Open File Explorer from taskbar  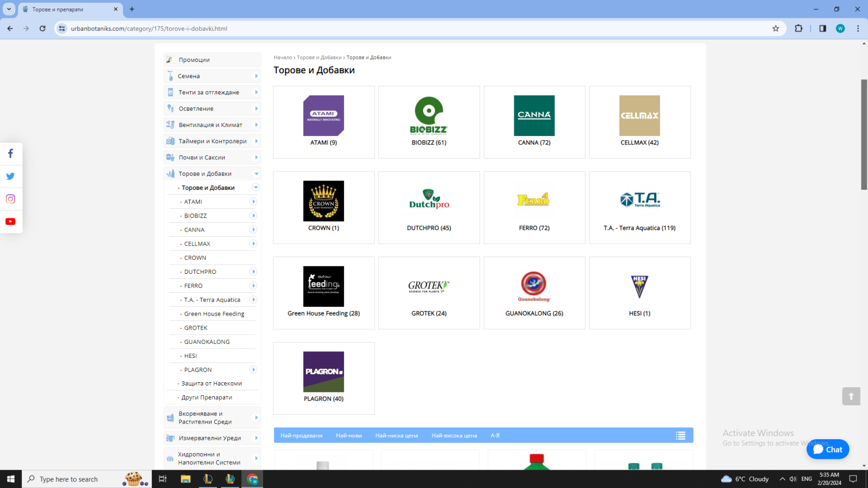click(186, 479)
